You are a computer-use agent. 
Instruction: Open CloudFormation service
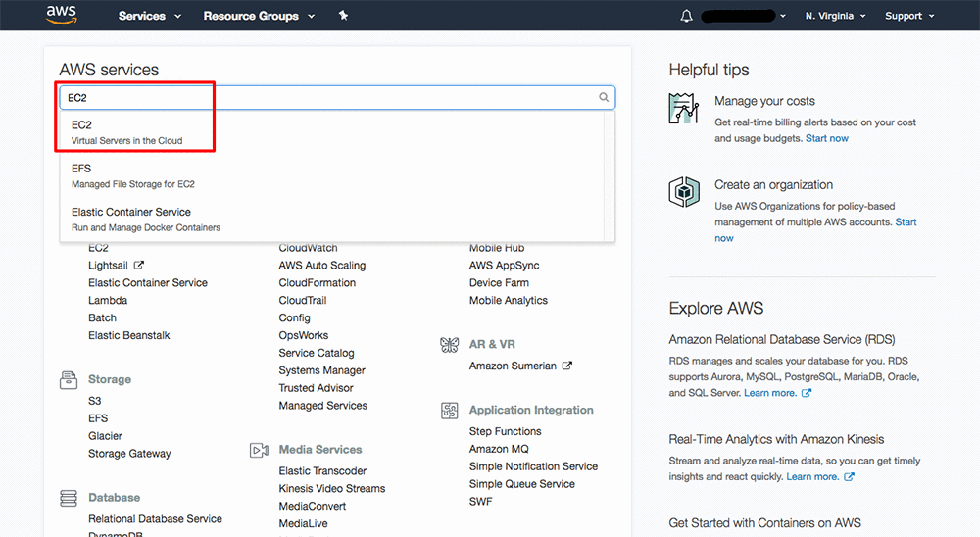click(317, 282)
